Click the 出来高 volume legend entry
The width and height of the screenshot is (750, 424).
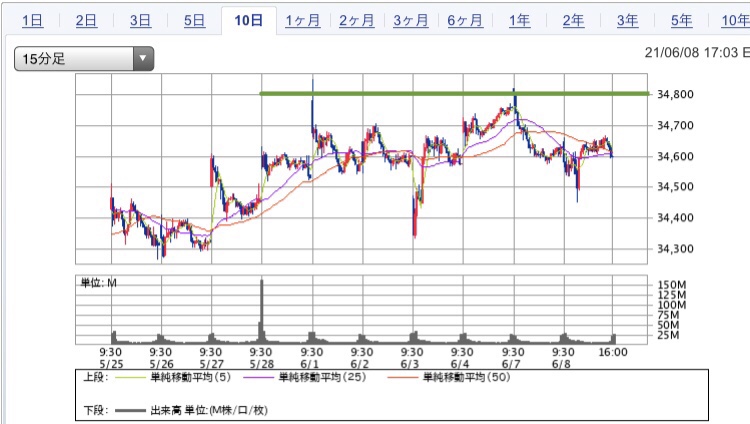coord(209,410)
